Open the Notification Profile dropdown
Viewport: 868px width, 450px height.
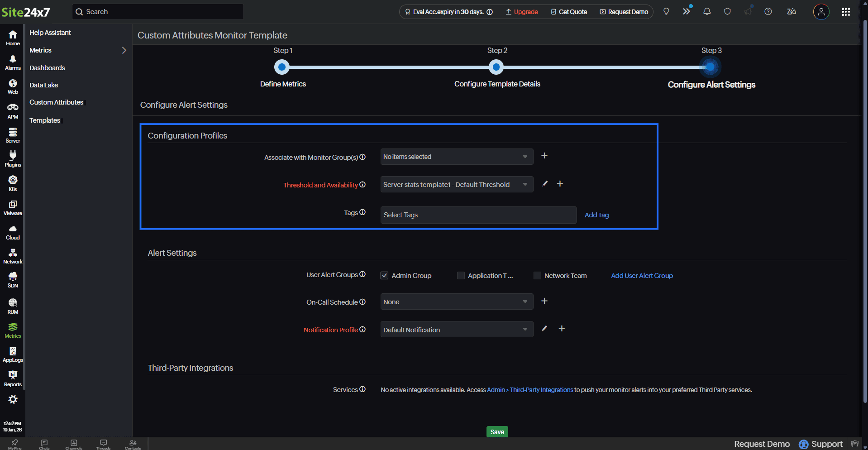[456, 330]
